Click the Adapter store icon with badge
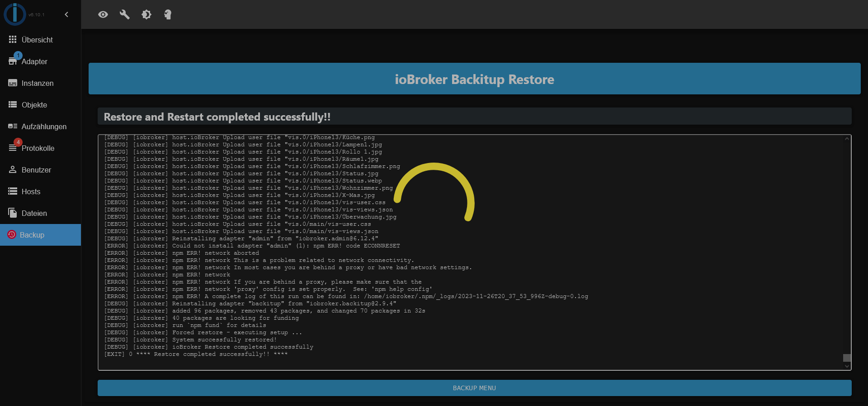This screenshot has width=868, height=406. pyautogui.click(x=14, y=60)
